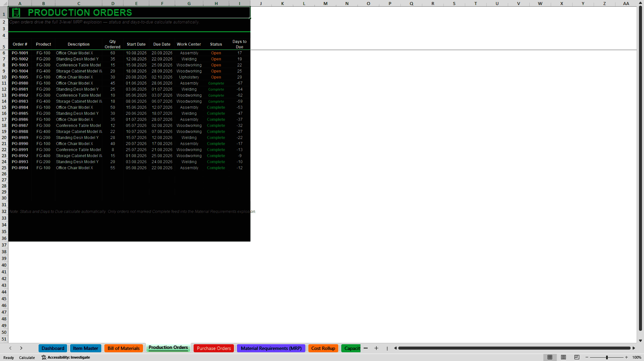Switch to Page Layout view icon
The height and width of the screenshot is (361, 644).
tap(563, 357)
